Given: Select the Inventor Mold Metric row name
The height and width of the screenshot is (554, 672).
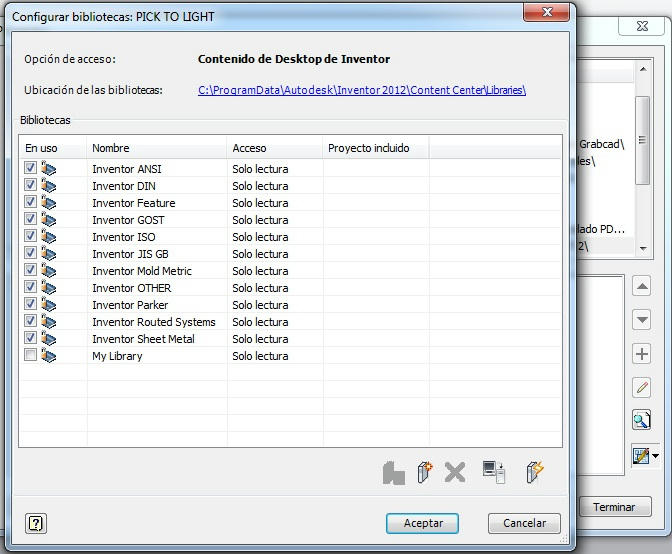Looking at the screenshot, I should click(x=142, y=271).
